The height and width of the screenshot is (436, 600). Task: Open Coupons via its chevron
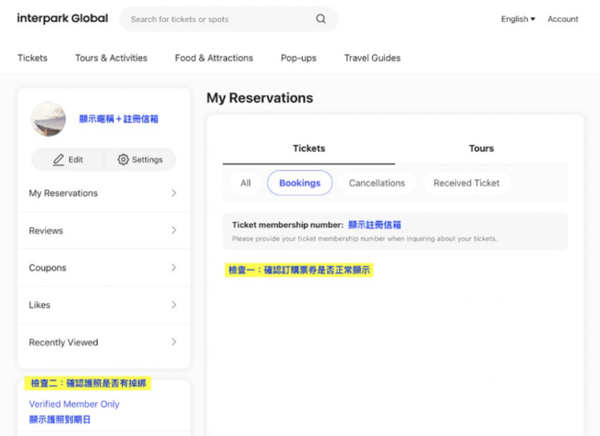(174, 268)
